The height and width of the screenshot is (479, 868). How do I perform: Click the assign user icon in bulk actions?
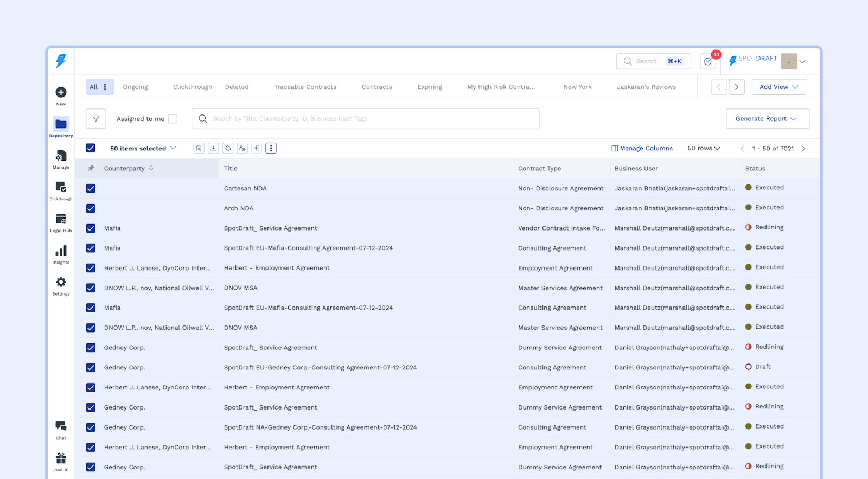(x=242, y=148)
